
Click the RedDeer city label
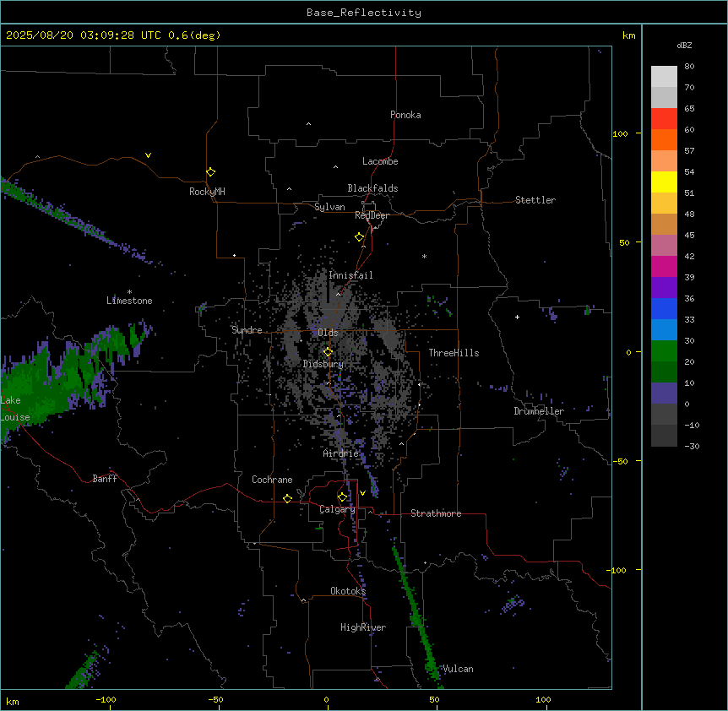click(x=372, y=215)
